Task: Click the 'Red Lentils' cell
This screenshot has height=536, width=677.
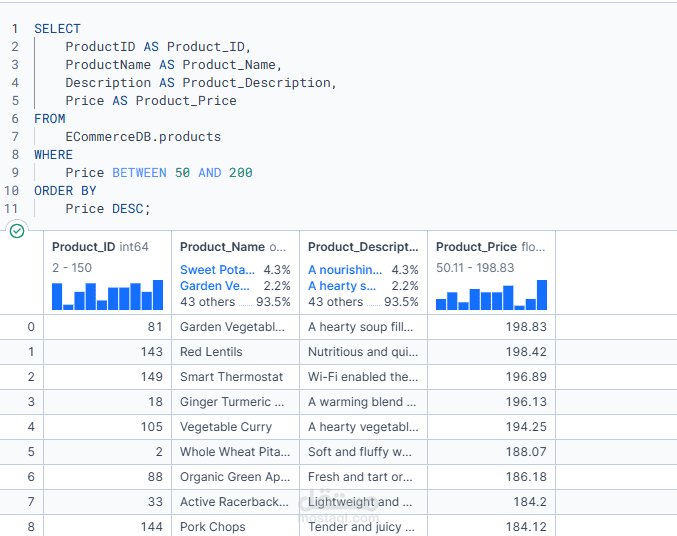Action: click(x=211, y=352)
